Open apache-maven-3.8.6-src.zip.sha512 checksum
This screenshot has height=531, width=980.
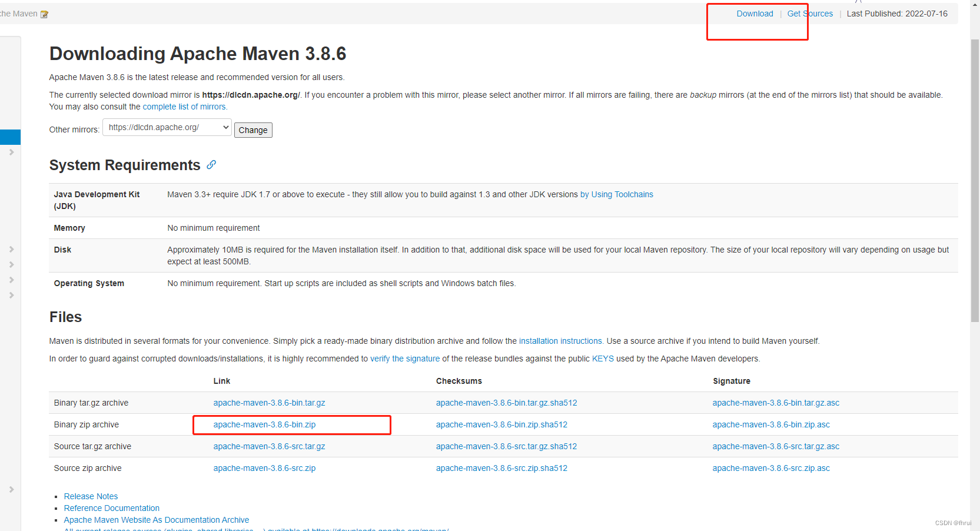click(x=501, y=468)
